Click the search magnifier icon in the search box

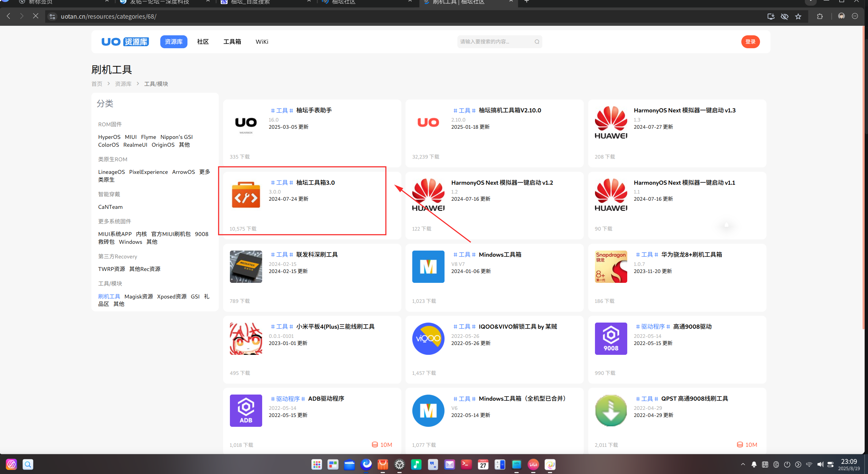pyautogui.click(x=537, y=42)
